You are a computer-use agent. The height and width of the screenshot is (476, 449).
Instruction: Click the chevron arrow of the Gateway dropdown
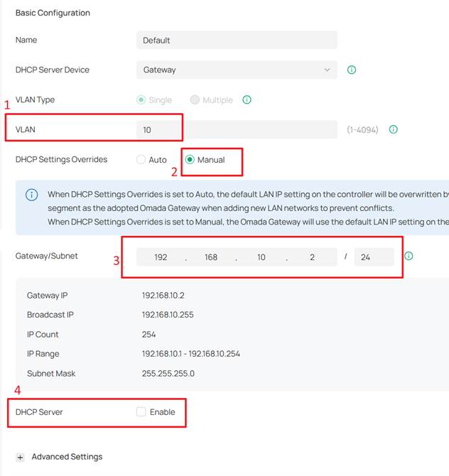(x=327, y=70)
